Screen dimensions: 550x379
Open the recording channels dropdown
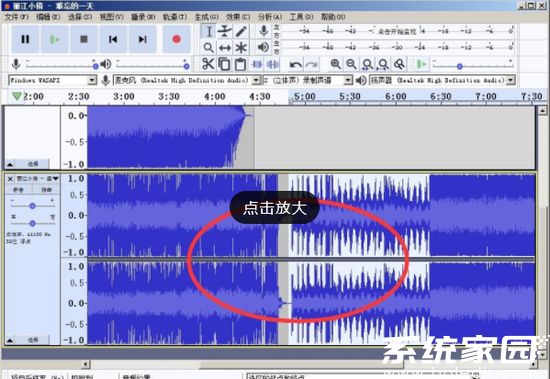pyautogui.click(x=307, y=80)
